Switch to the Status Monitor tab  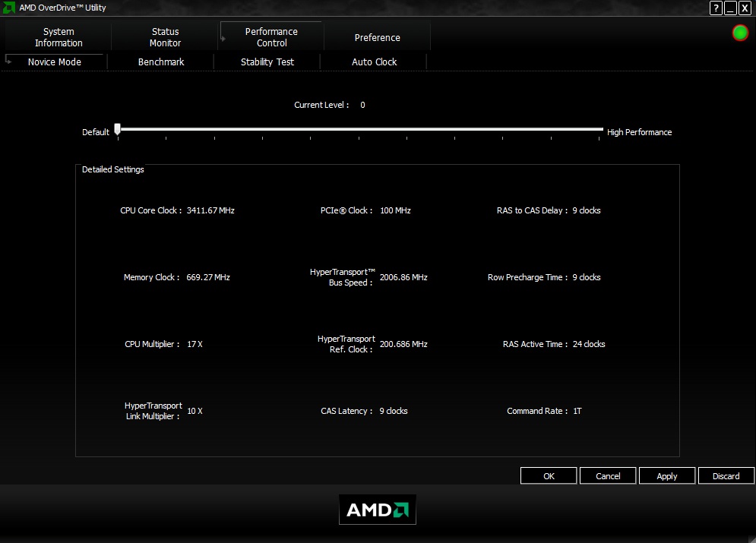coord(165,37)
